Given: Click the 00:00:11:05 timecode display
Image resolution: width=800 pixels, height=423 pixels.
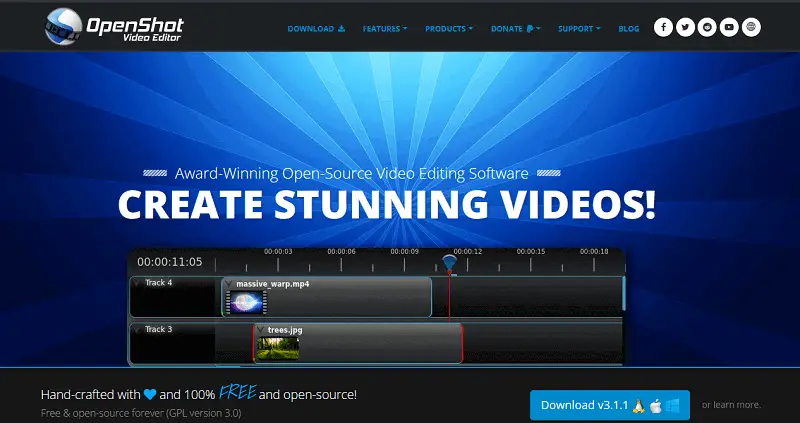Looking at the screenshot, I should (170, 262).
